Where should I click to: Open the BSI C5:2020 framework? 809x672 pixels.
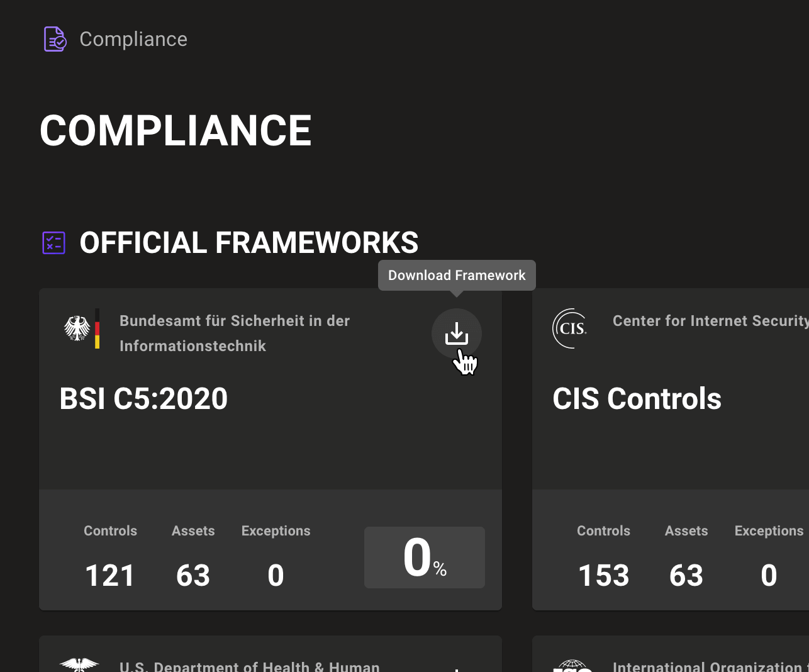pos(143,398)
